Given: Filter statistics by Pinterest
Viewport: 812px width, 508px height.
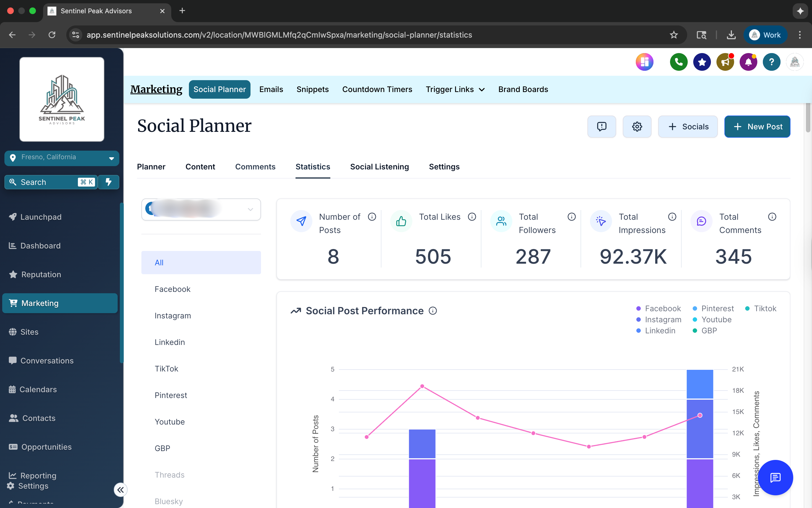Looking at the screenshot, I should 201,396.
